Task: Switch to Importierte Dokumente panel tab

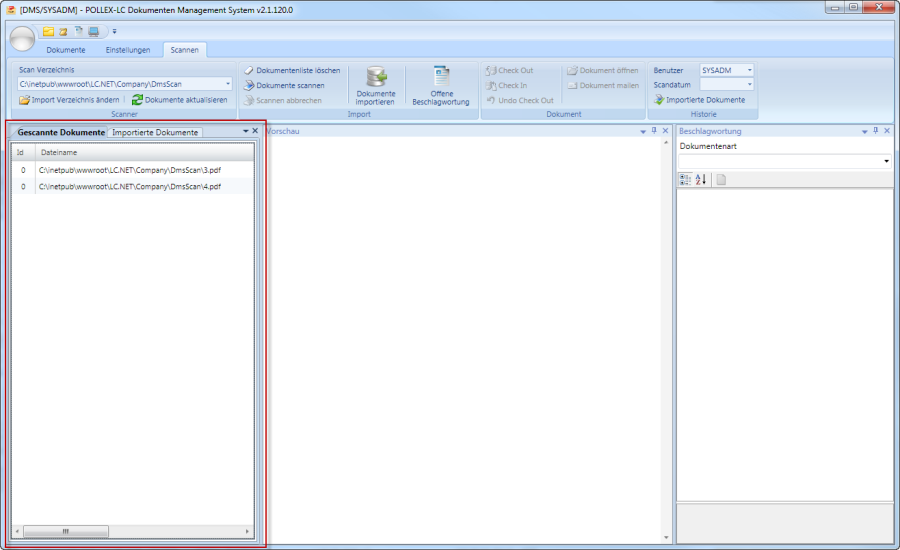Action: pyautogui.click(x=155, y=132)
